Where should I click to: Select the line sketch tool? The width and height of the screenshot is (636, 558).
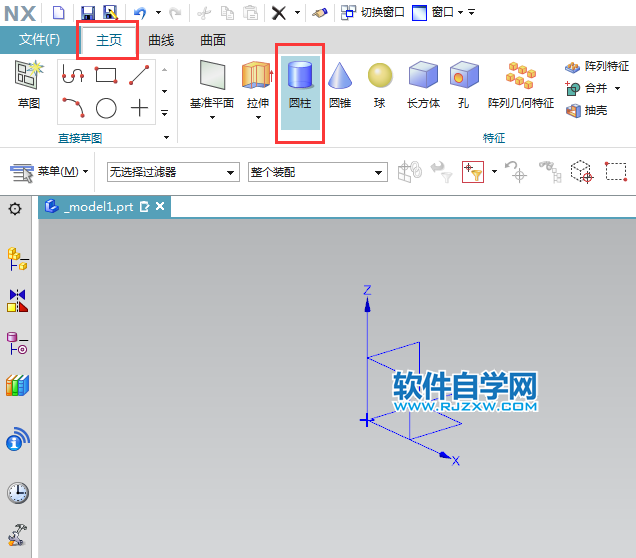139,75
